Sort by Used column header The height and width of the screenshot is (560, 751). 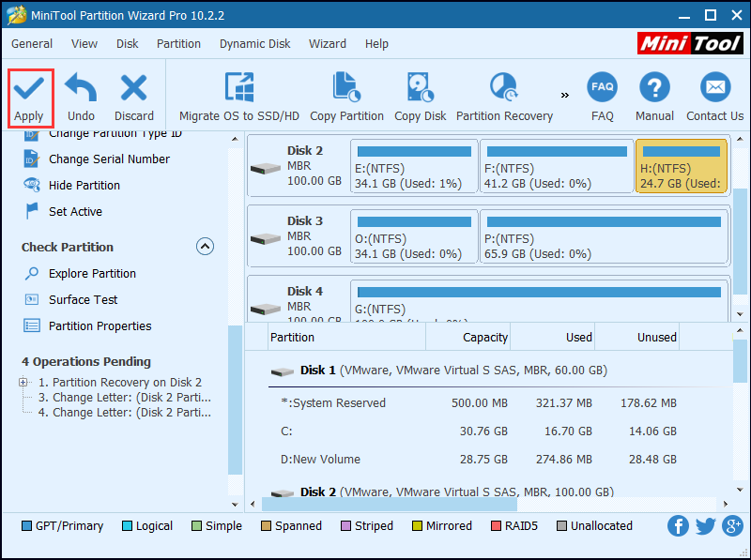click(x=552, y=337)
